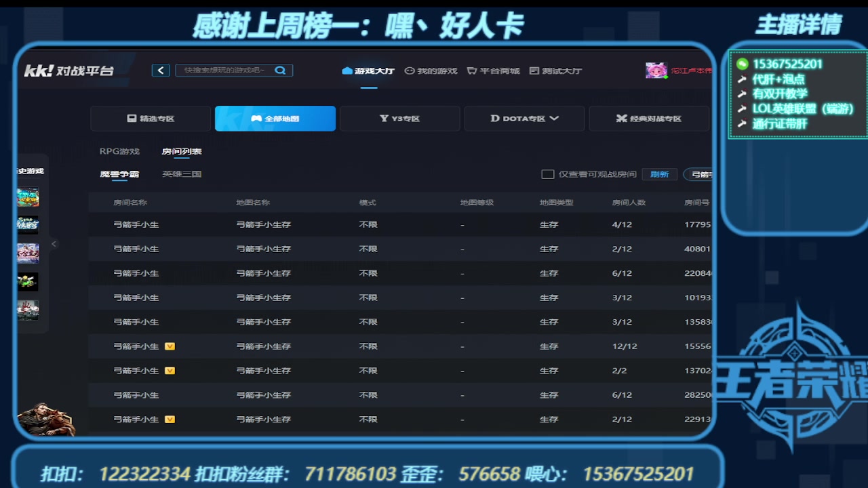Click room number 40801
Viewport: 868px width, 488px height.
click(x=698, y=249)
